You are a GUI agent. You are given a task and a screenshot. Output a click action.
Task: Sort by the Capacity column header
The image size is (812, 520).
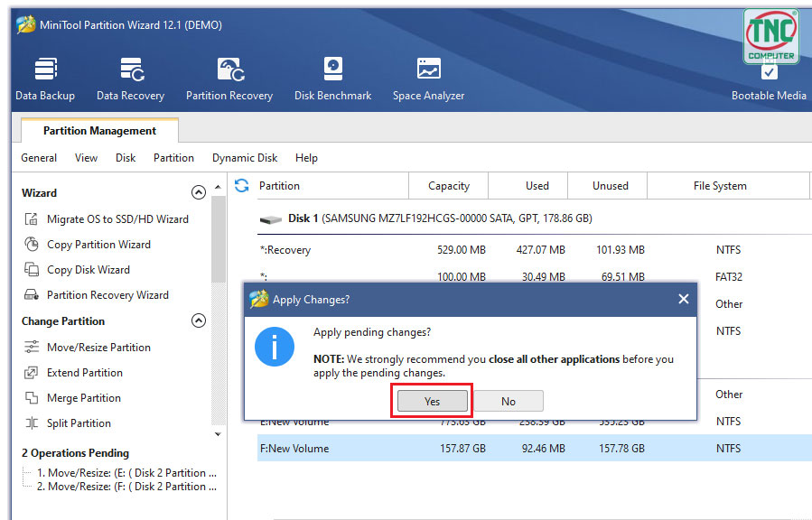[x=449, y=186]
